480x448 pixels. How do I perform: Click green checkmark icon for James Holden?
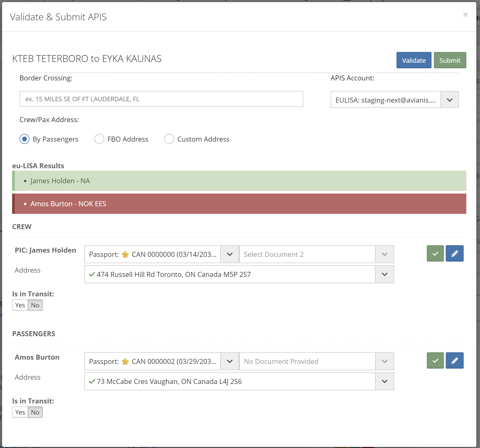(x=435, y=253)
